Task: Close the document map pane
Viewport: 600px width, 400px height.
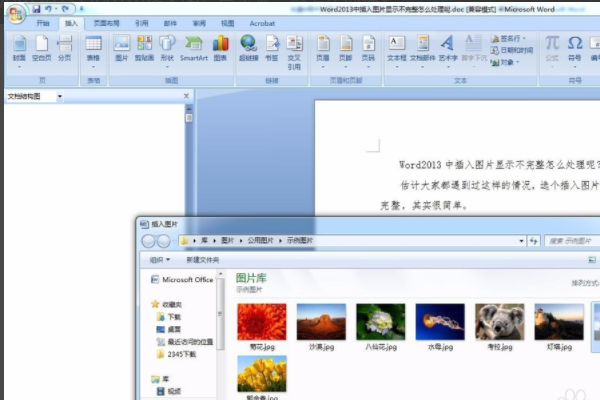Action: [186, 96]
